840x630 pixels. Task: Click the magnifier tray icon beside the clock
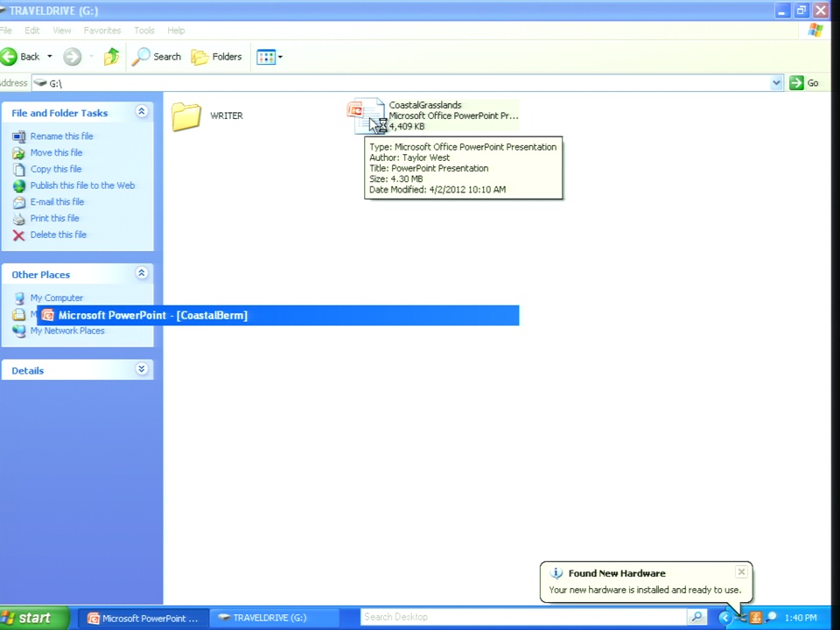click(772, 619)
